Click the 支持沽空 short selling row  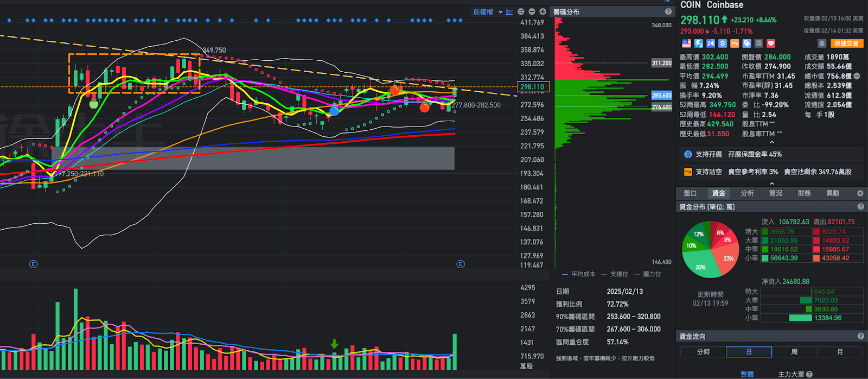pos(771,172)
